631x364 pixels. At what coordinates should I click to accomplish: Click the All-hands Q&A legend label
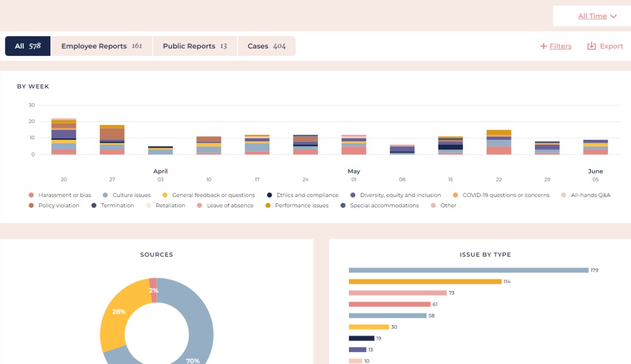(591, 195)
